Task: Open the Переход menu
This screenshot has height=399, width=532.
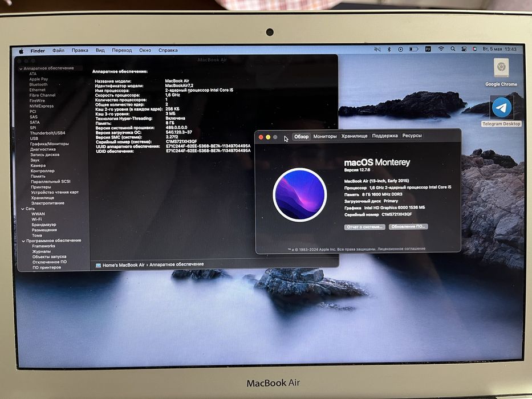Action: tap(122, 50)
